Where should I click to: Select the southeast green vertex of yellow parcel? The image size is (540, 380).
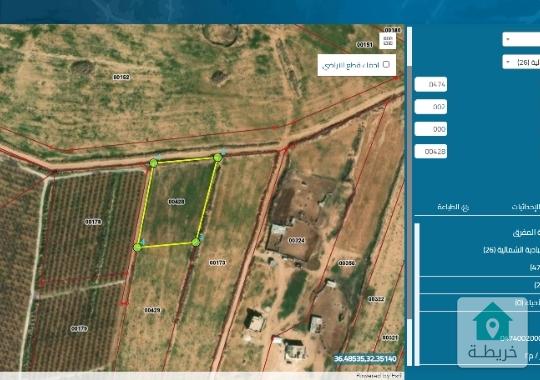click(196, 243)
